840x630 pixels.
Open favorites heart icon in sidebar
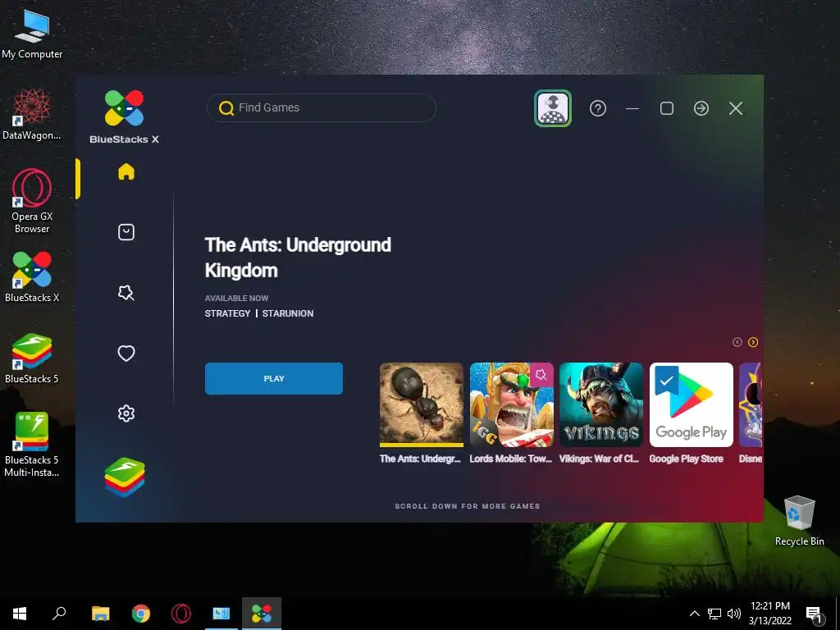[x=126, y=353]
